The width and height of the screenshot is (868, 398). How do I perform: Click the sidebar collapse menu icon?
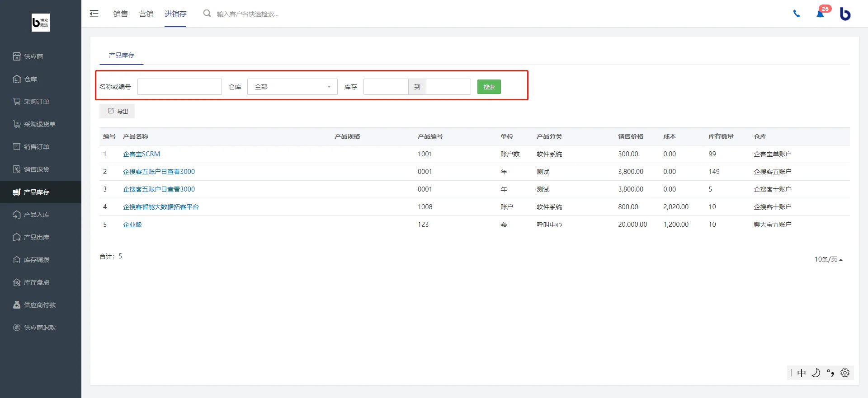point(94,14)
